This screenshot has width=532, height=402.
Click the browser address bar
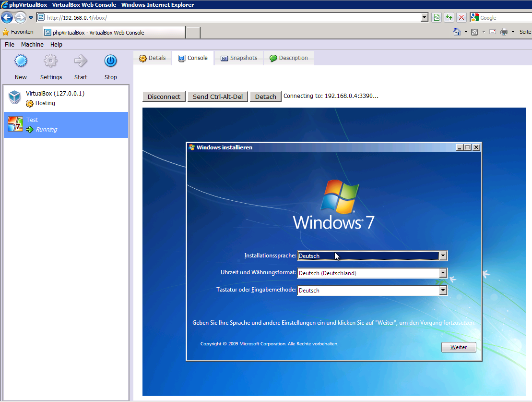coord(230,18)
